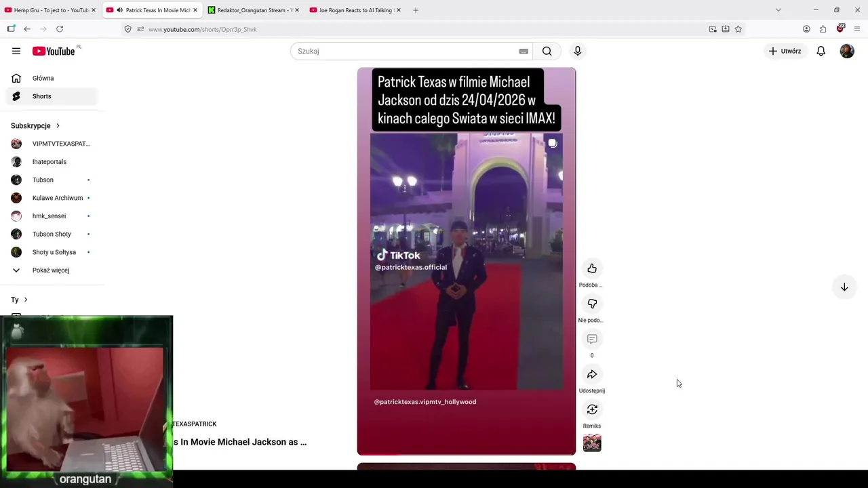868x488 pixels.
Task: Open the list all tabs dropdown
Action: coord(778,10)
